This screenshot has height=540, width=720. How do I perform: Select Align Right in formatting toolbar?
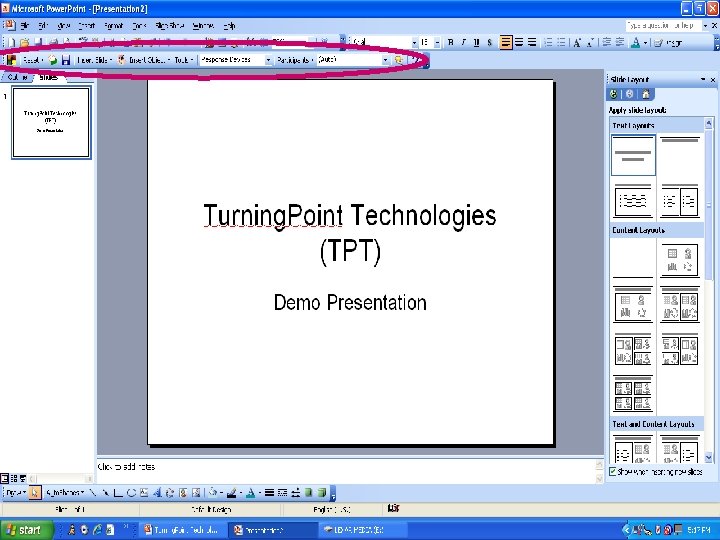532,43
